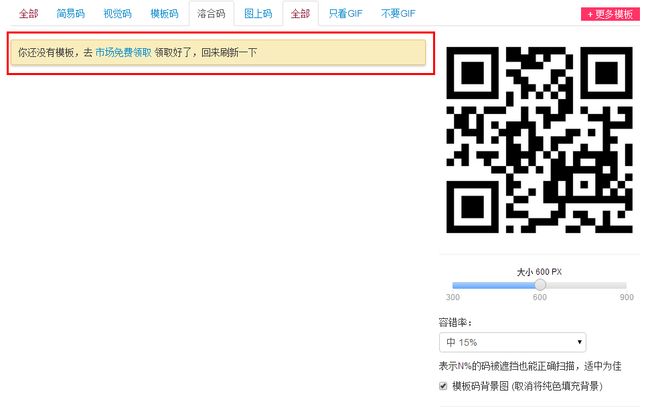This screenshot has height=412, width=650.
Task: Switch to the 视觉码 tab
Action: (117, 14)
